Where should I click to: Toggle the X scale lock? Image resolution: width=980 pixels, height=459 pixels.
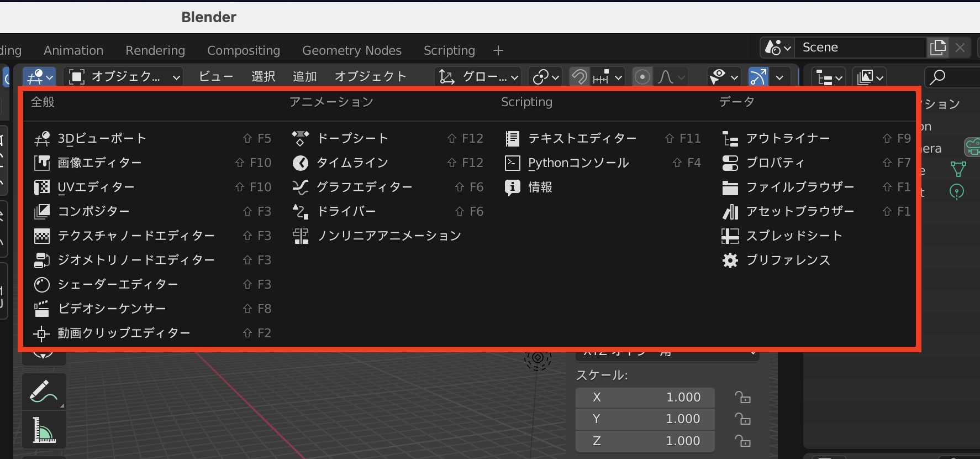point(742,397)
